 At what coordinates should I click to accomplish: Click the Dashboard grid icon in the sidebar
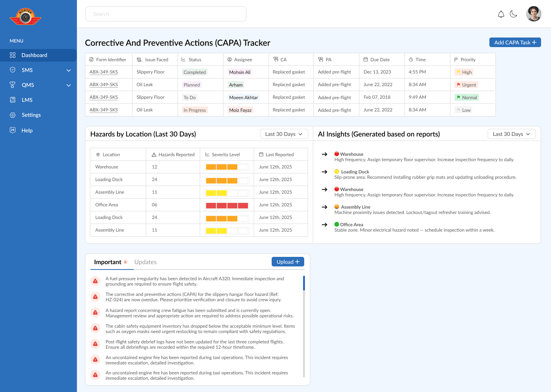point(13,55)
